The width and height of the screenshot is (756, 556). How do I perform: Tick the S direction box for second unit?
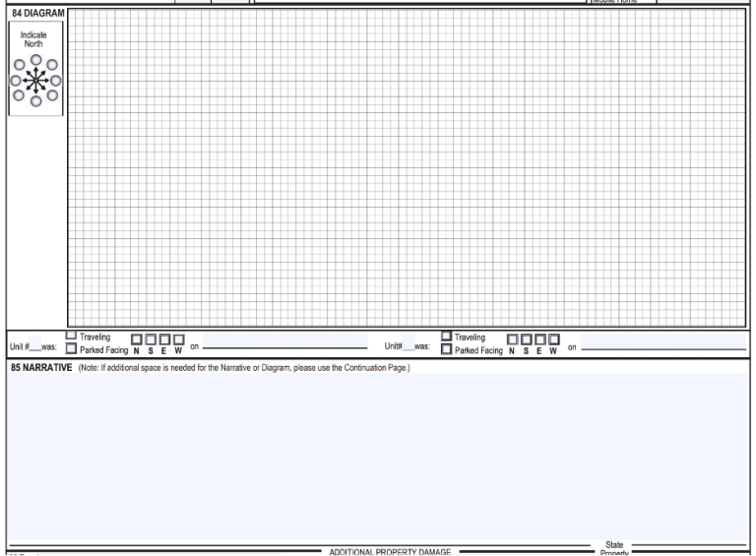pos(527,340)
